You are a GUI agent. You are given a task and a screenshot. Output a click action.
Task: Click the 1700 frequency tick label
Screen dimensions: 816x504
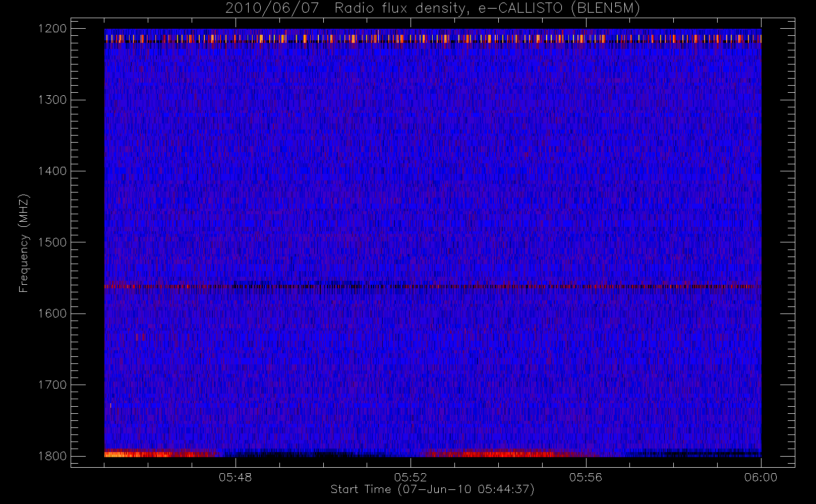pyautogui.click(x=52, y=385)
